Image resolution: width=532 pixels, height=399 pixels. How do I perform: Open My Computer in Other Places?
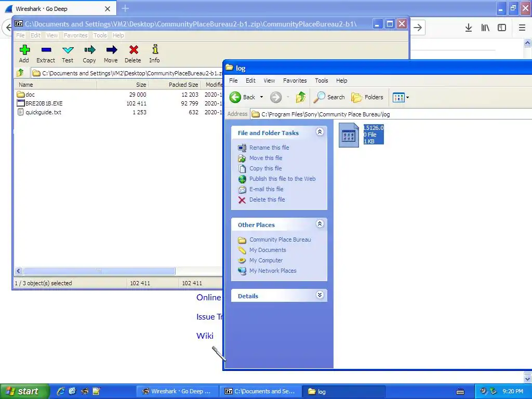click(x=265, y=261)
